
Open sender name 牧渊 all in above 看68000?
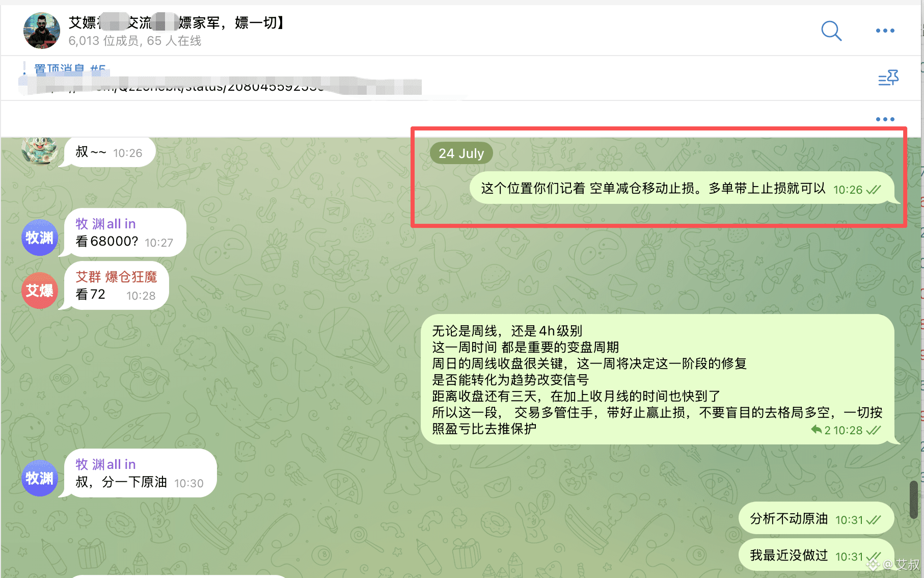tap(105, 224)
